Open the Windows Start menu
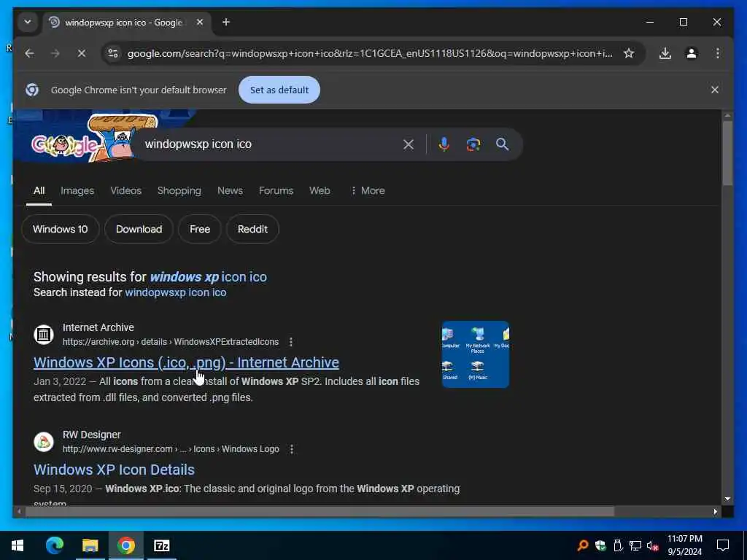747x560 pixels. 18,545
